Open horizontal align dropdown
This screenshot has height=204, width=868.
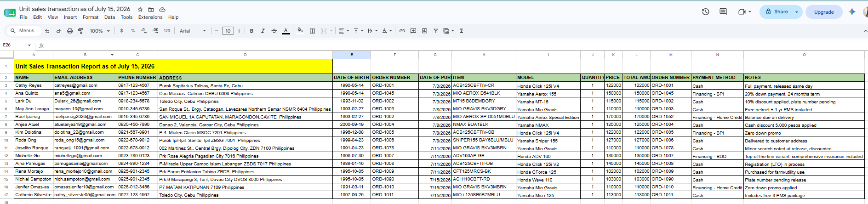pos(344,31)
